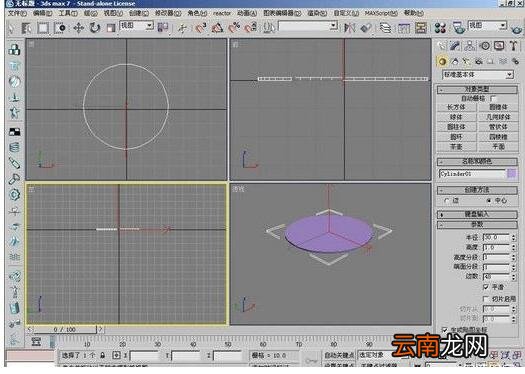Open the MAXScript menu
The height and width of the screenshot is (374, 525).
click(381, 13)
